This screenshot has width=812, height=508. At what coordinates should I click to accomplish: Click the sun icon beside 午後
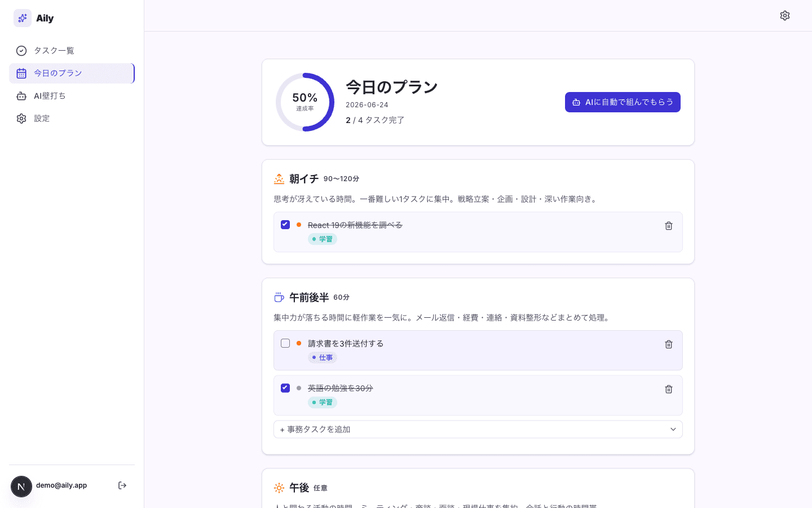279,488
